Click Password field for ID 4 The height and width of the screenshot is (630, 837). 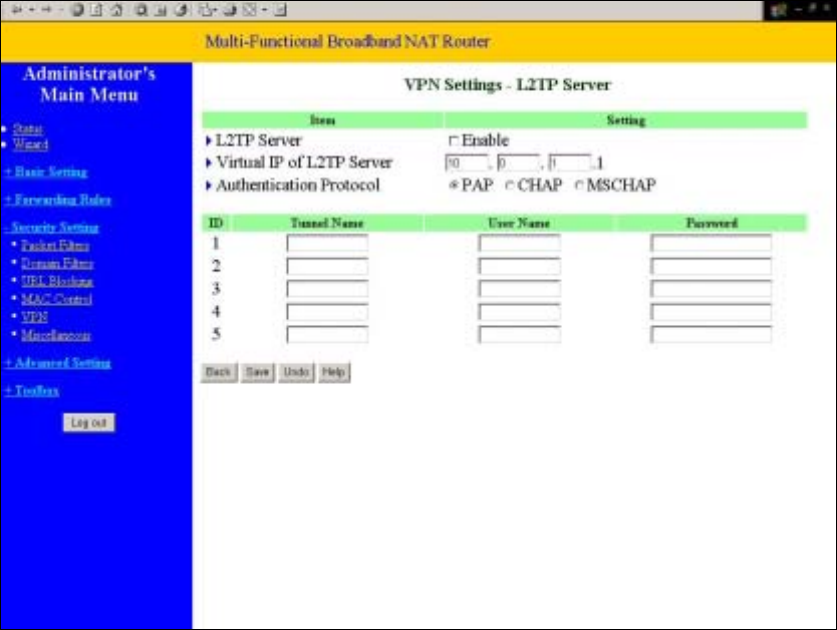(711, 312)
